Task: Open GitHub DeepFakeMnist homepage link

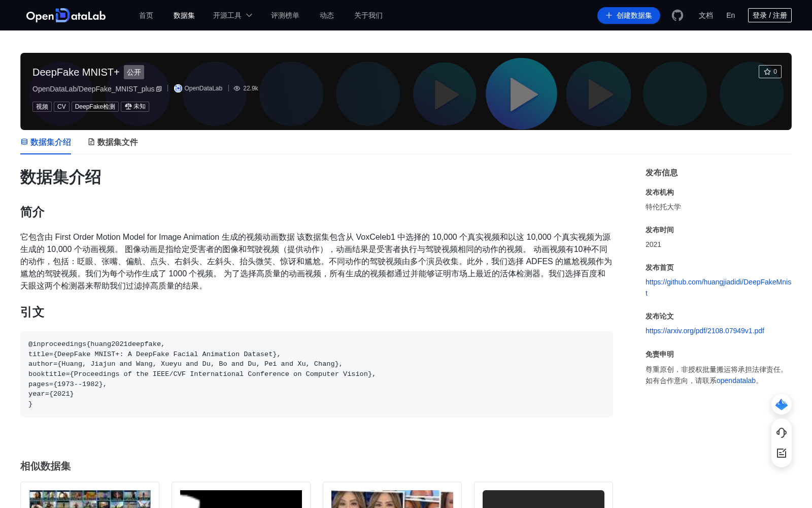Action: pos(718,288)
